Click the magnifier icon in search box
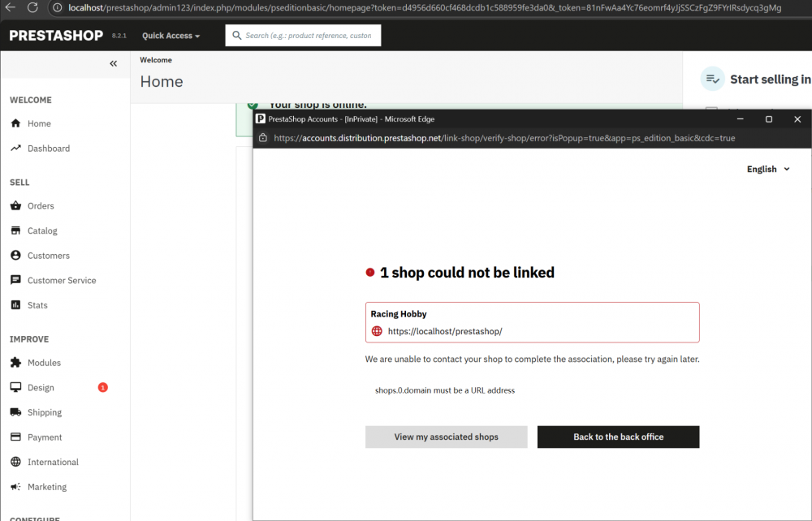This screenshot has width=812, height=521. (236, 35)
